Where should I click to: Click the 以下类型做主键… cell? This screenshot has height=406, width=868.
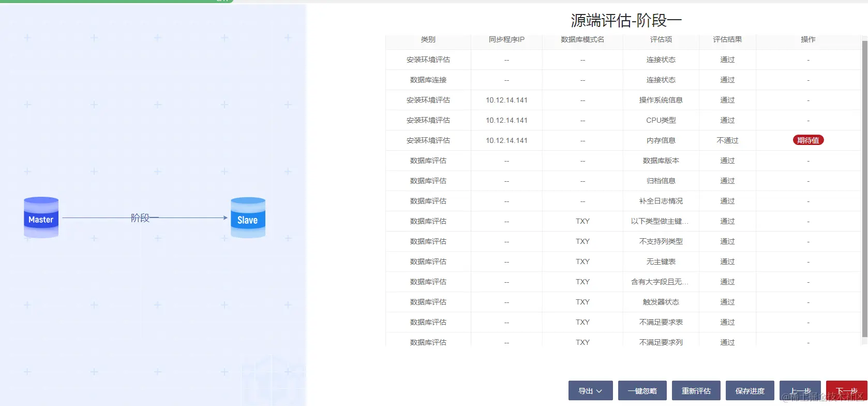pos(660,221)
